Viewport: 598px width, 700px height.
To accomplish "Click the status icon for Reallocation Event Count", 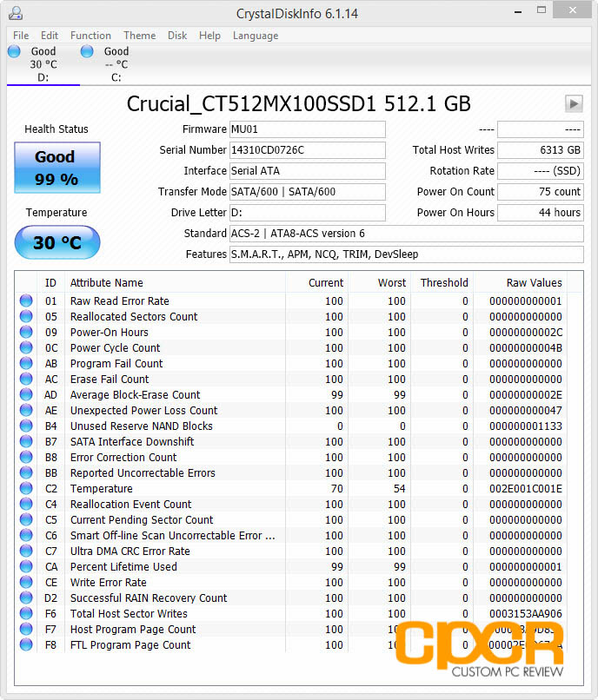I will (26, 504).
